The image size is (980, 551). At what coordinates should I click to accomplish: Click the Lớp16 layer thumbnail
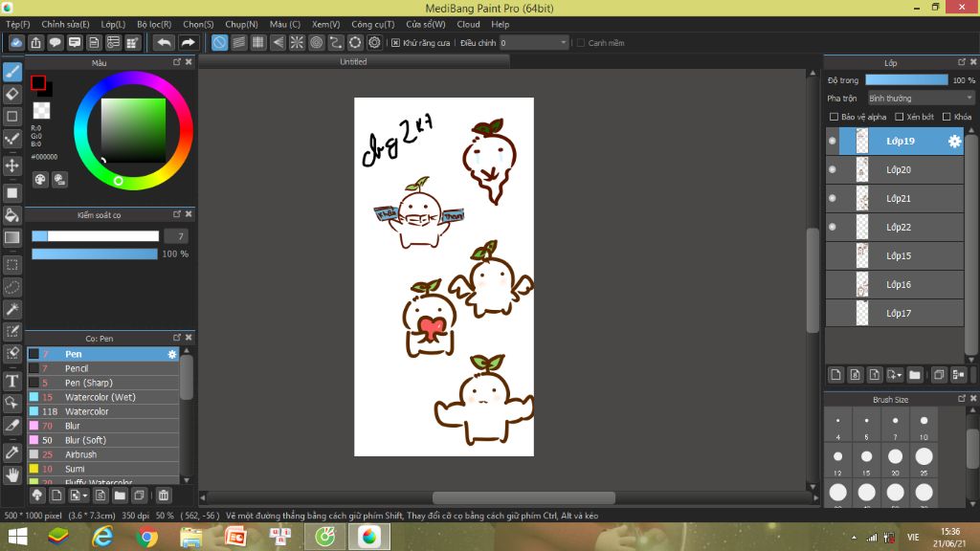pos(862,285)
